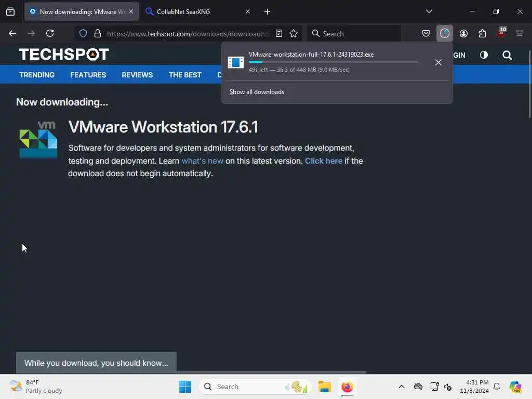Open the Firefox View icon

click(10, 11)
